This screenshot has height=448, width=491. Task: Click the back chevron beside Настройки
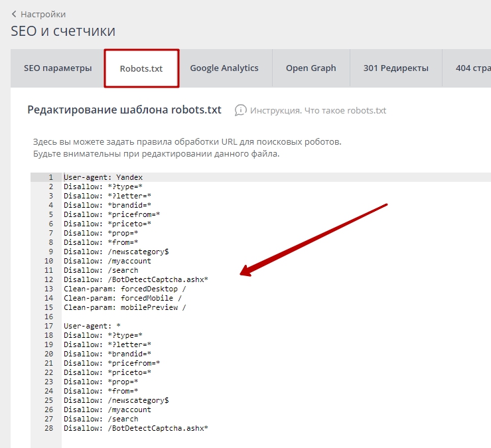coord(14,14)
